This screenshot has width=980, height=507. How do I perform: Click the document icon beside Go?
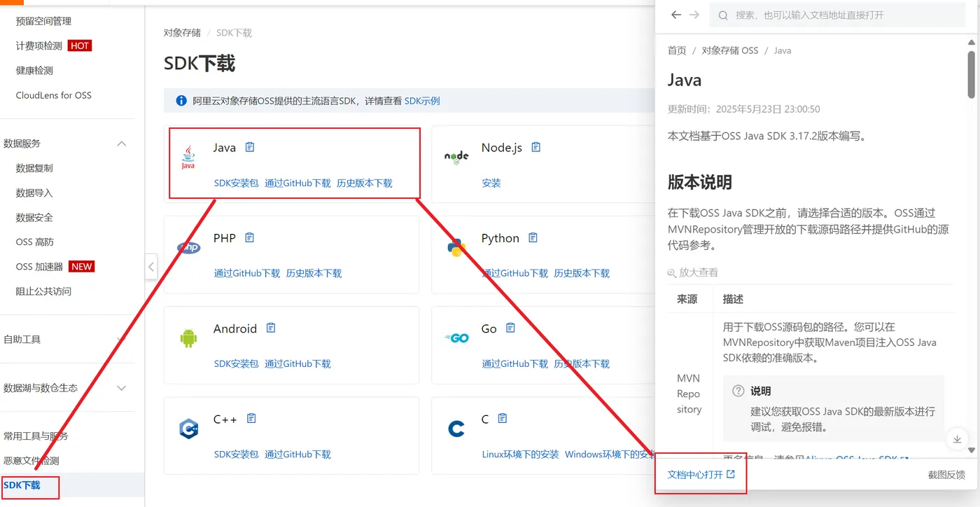pos(510,328)
